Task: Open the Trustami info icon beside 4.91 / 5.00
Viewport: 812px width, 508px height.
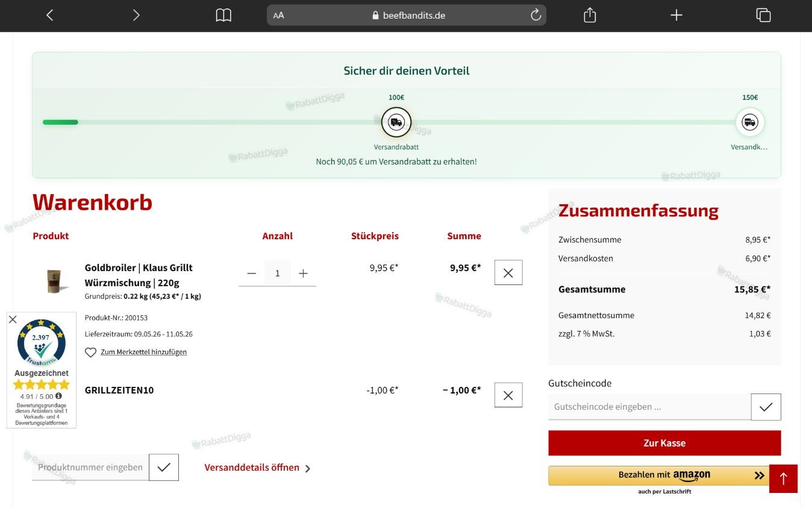Action: click(x=58, y=397)
